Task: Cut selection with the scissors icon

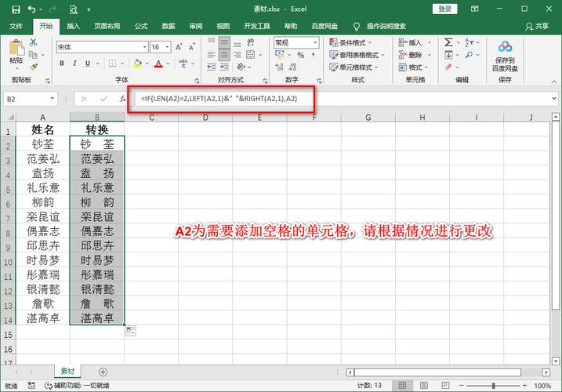Action: pyautogui.click(x=34, y=42)
